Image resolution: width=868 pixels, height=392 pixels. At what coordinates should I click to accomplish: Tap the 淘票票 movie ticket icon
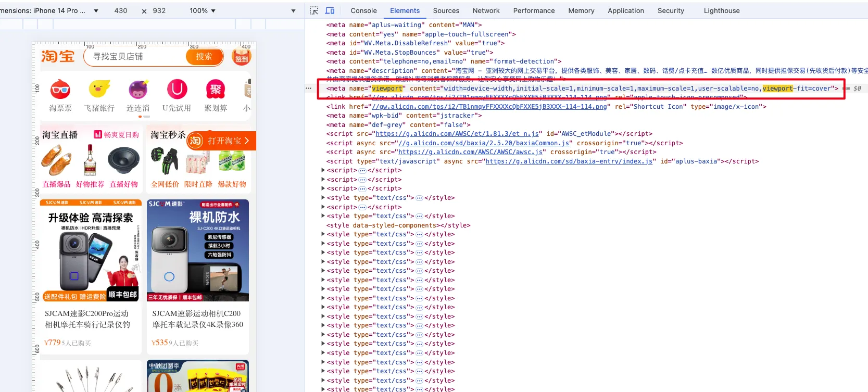pyautogui.click(x=60, y=90)
